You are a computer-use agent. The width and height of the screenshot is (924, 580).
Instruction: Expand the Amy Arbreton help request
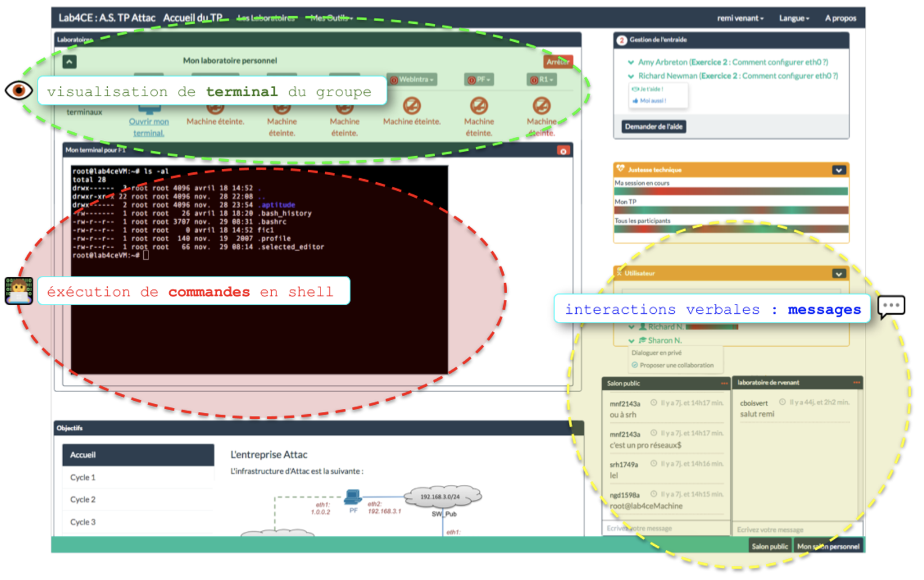(x=631, y=62)
